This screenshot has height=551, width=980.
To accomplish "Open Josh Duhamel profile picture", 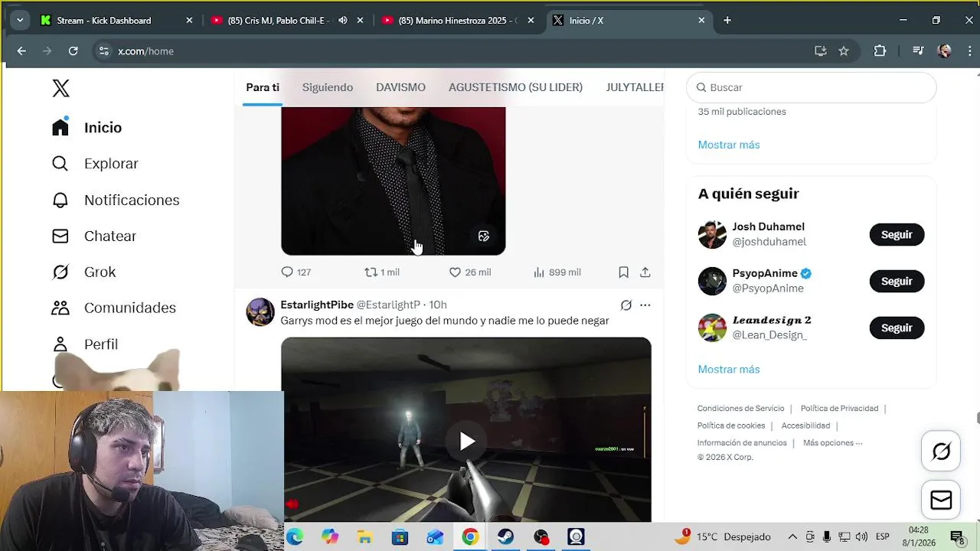I will coord(712,234).
